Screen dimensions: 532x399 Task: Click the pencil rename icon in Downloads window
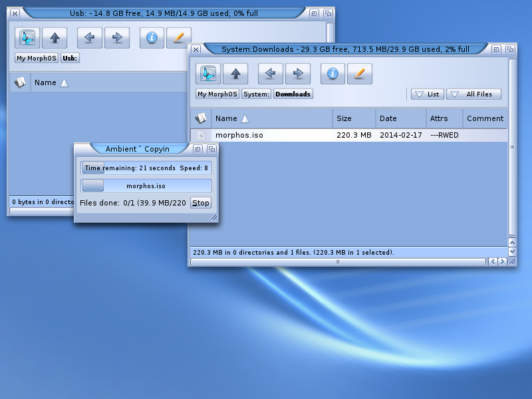click(x=360, y=74)
